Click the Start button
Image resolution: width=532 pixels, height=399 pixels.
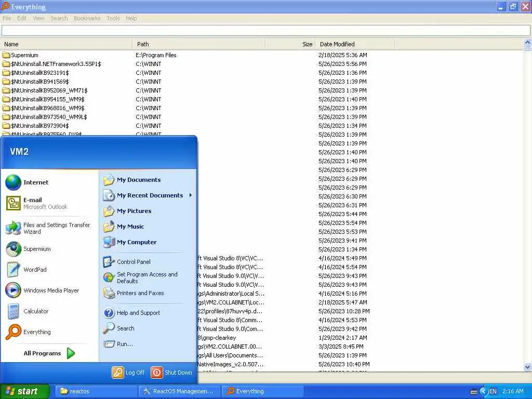25,391
